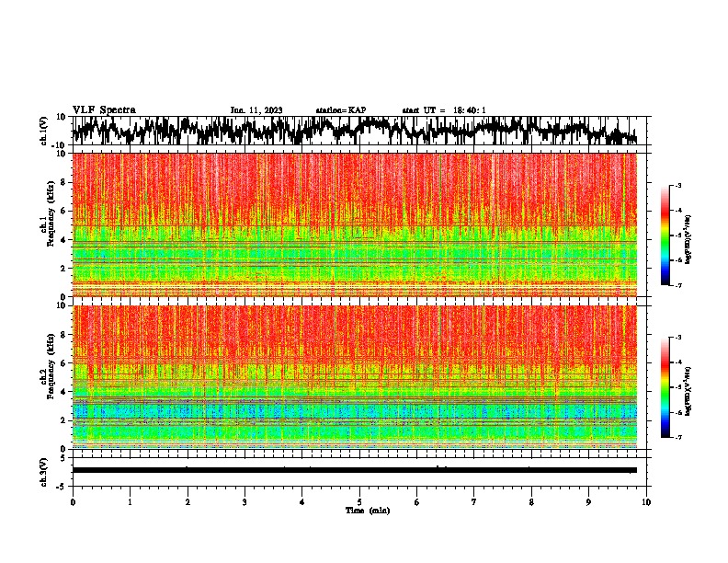Click the "2" kHz tick on ch.2 frequency axis
The image size is (728, 563).
pyautogui.click(x=63, y=420)
